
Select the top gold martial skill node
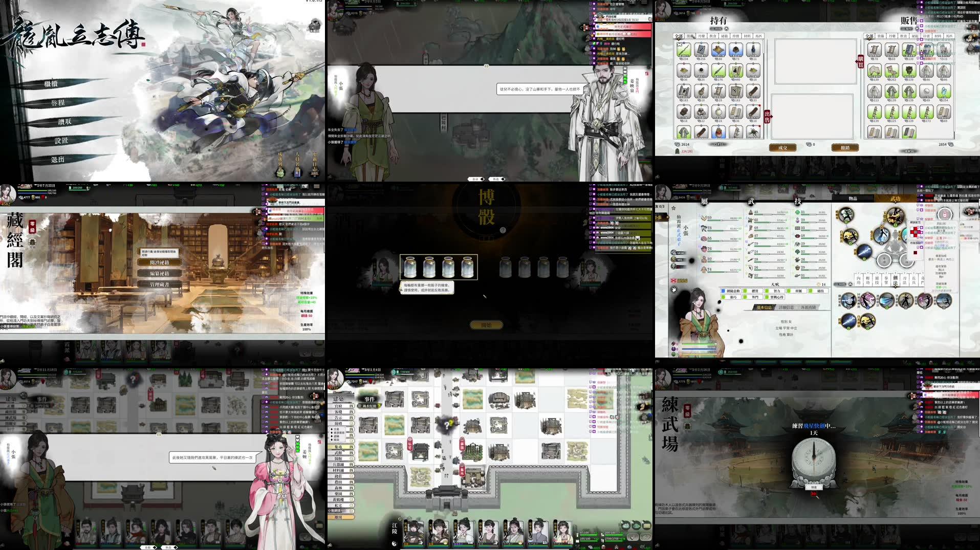tap(895, 215)
